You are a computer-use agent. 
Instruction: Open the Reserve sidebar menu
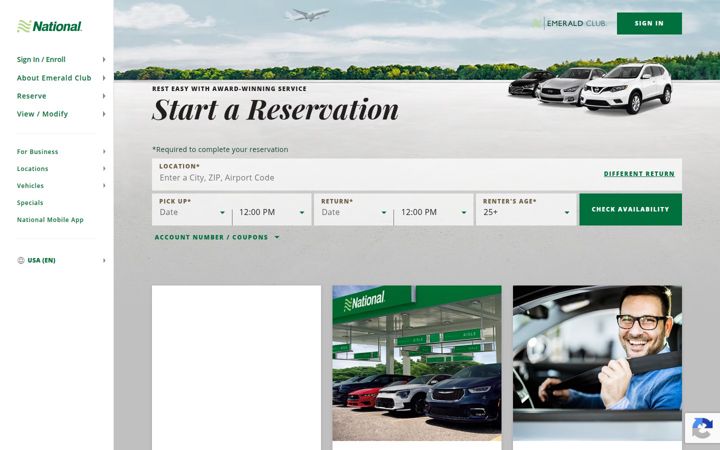click(x=32, y=96)
